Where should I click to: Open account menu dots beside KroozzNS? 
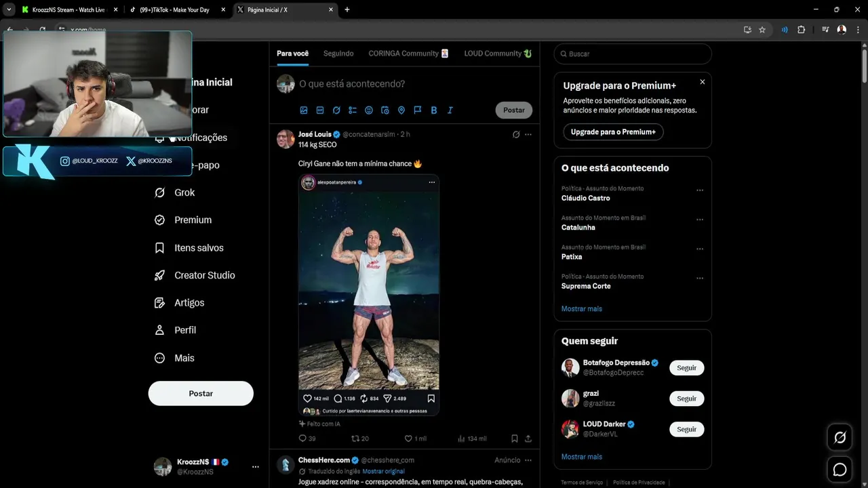click(256, 466)
